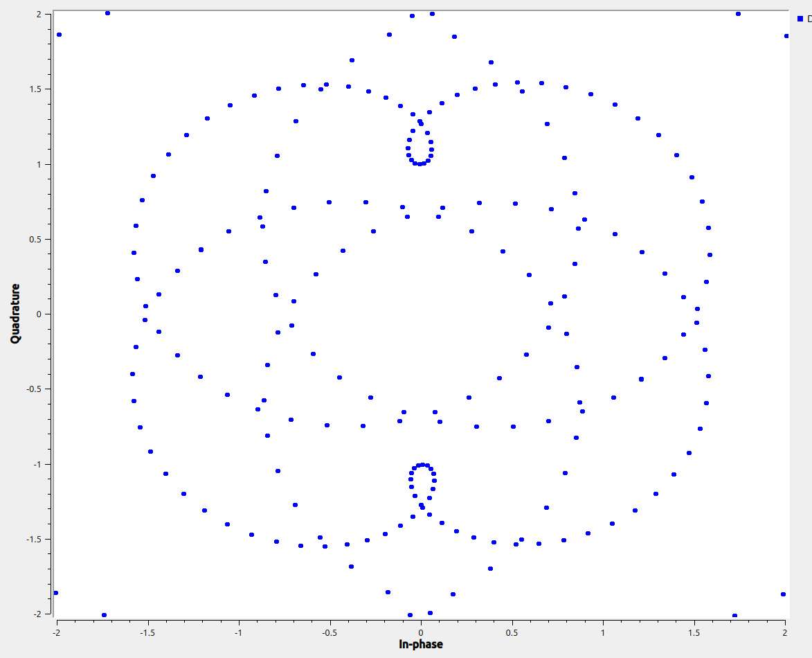812x658 pixels.
Task: Click the -1 tick label on the In-phase axis
Action: coord(238,632)
